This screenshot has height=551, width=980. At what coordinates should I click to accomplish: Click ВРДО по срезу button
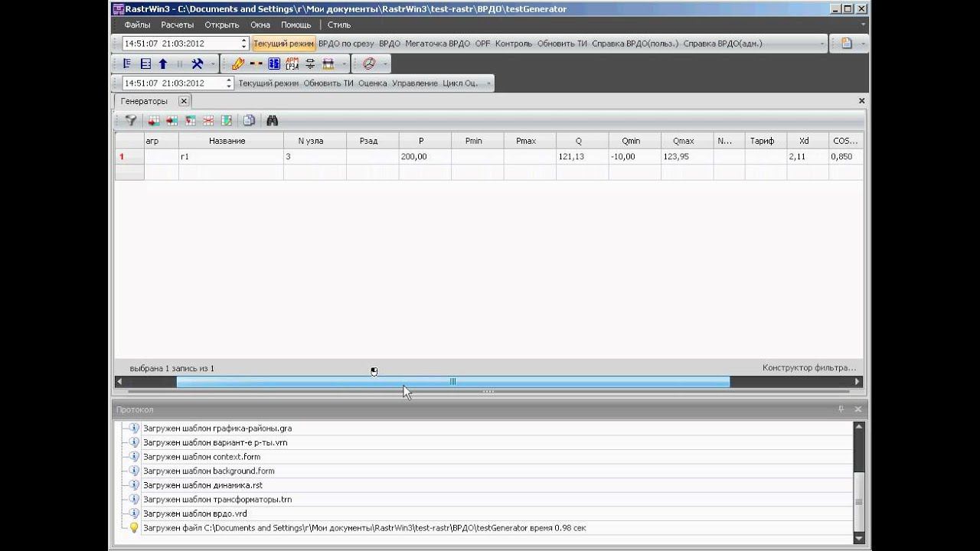pyautogui.click(x=346, y=44)
